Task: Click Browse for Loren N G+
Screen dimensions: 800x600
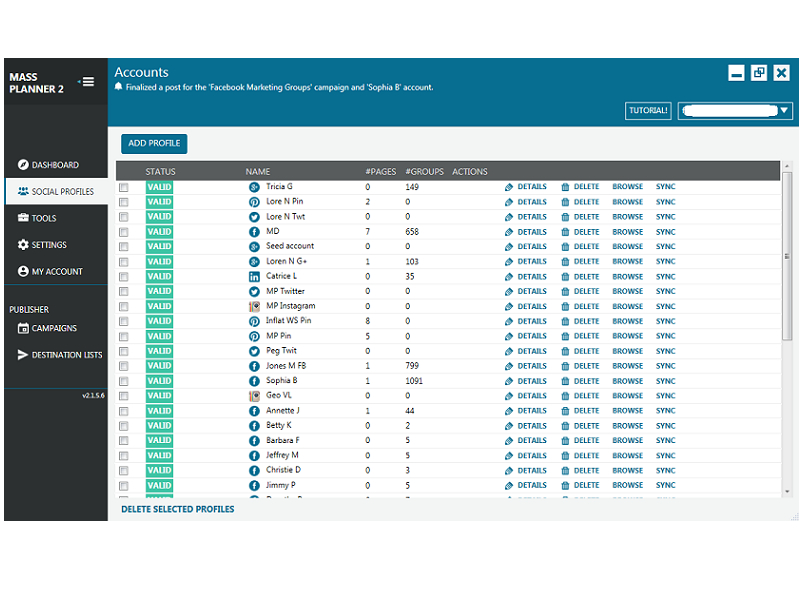Action: (x=628, y=262)
